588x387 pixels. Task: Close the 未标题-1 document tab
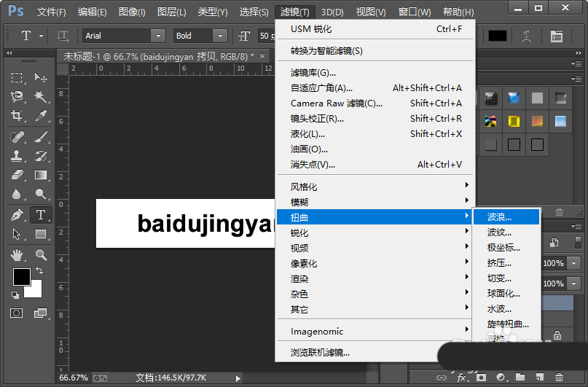coord(262,56)
